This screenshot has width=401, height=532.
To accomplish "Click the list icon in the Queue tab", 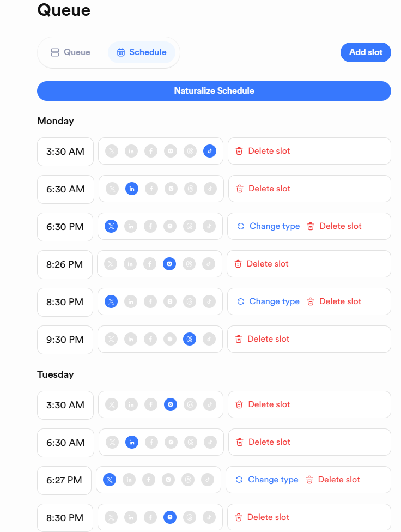I will 54,52.
